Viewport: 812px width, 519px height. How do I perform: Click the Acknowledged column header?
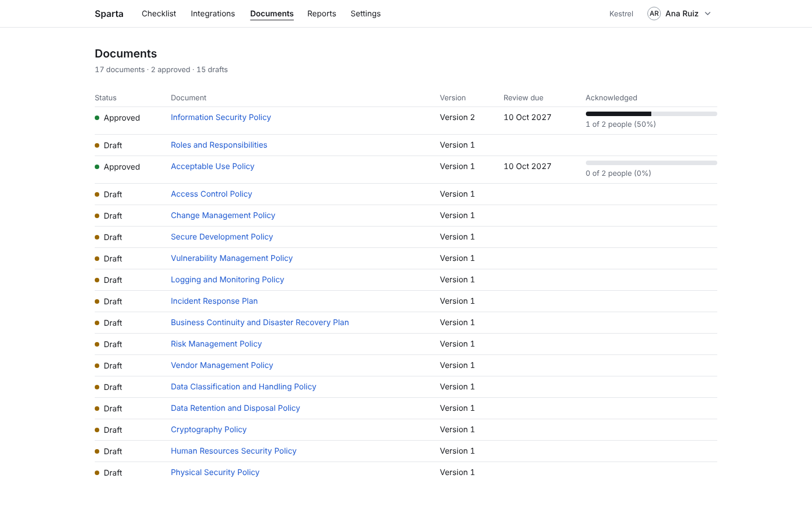(611, 97)
